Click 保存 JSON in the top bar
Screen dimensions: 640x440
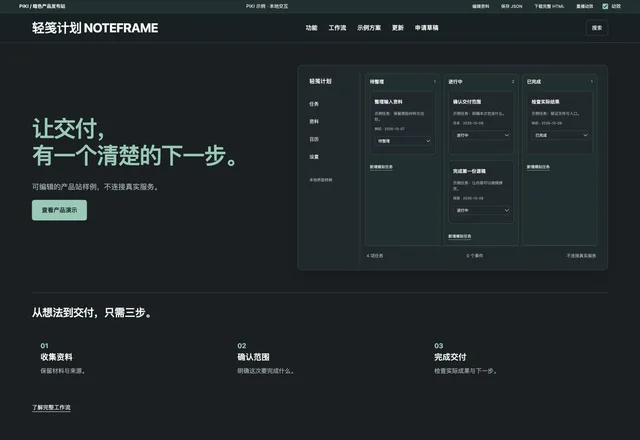coord(511,6)
